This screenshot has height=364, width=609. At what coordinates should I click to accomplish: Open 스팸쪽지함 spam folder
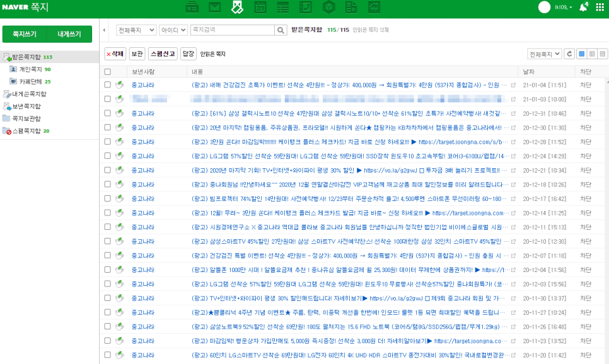[x=26, y=131]
